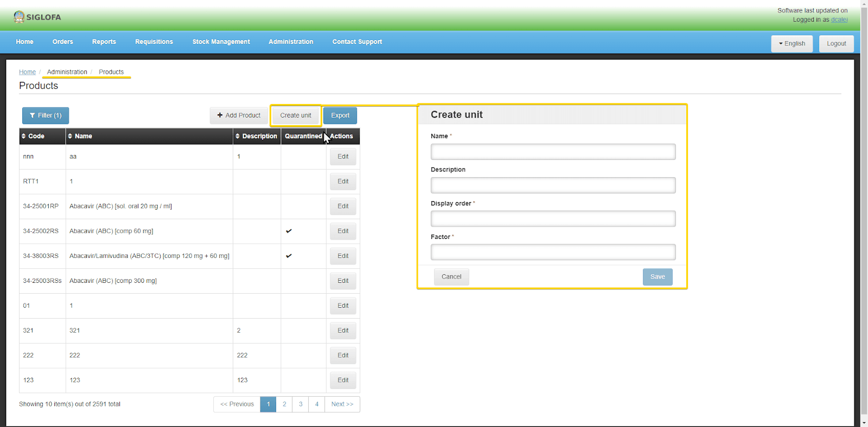Open the Administration menu
Image resolution: width=868 pixels, height=427 pixels.
pos(291,42)
